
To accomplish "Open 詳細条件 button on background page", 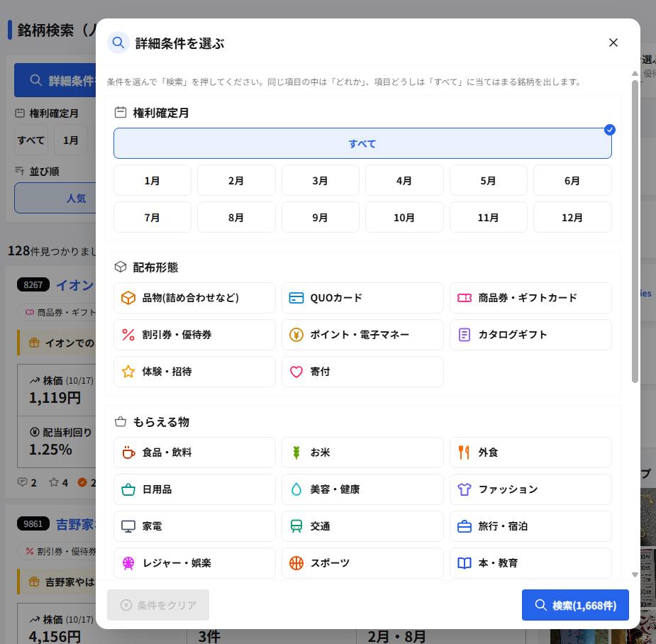I will tap(55, 80).
